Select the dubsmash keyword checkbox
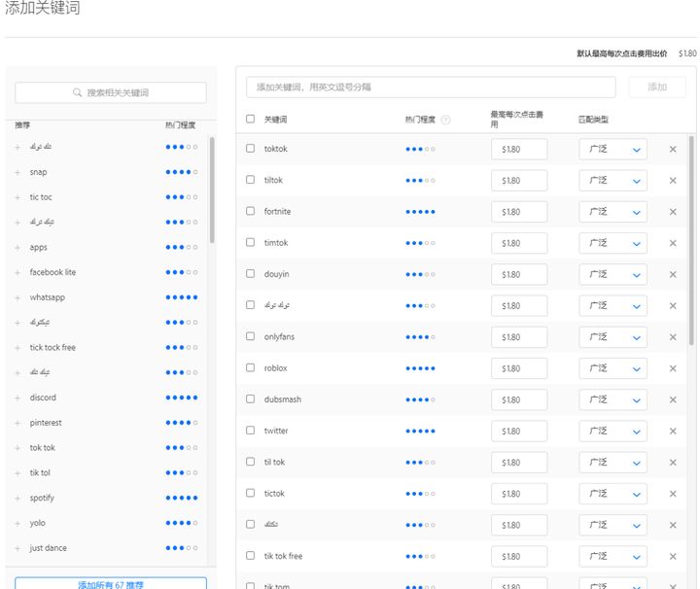Viewport: 700px width, 589px height. pyautogui.click(x=251, y=398)
